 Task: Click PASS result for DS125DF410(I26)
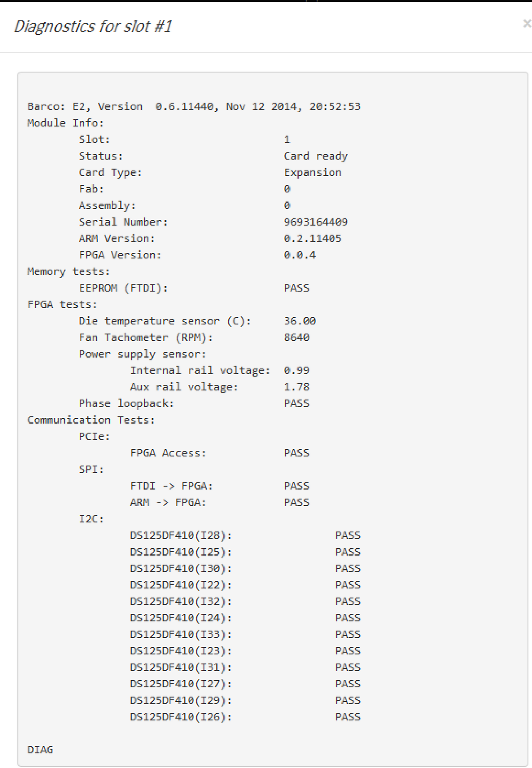348,717
